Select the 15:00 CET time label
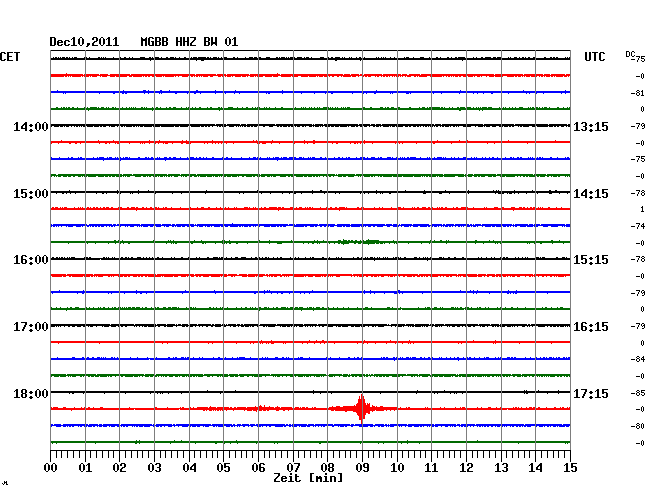Image resolution: width=650 pixels, height=494 pixels. 31,194
